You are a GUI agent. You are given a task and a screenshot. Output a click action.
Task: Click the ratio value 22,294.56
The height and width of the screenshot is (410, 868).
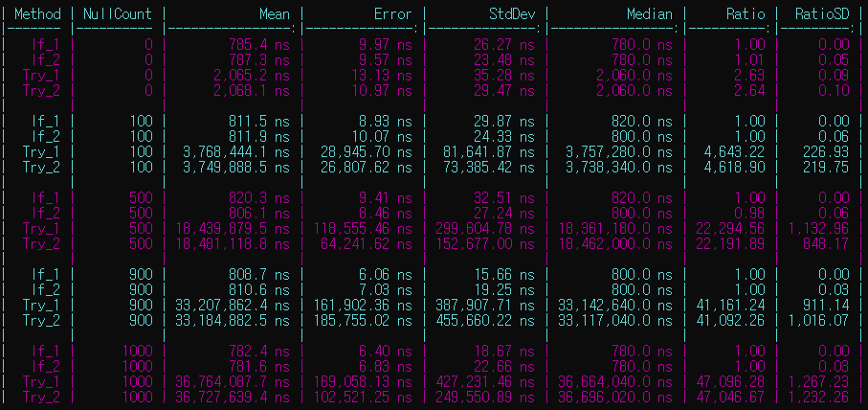[x=731, y=228]
